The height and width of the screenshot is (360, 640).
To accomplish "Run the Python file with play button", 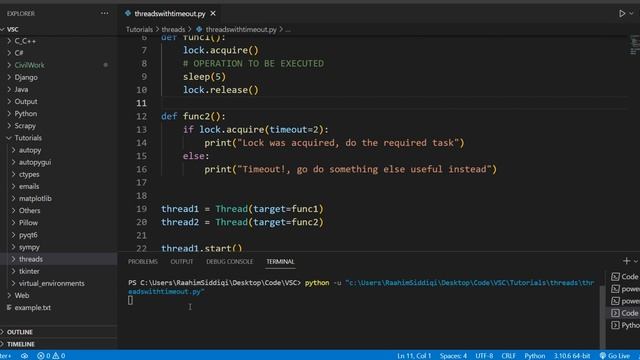I will pos(622,13).
